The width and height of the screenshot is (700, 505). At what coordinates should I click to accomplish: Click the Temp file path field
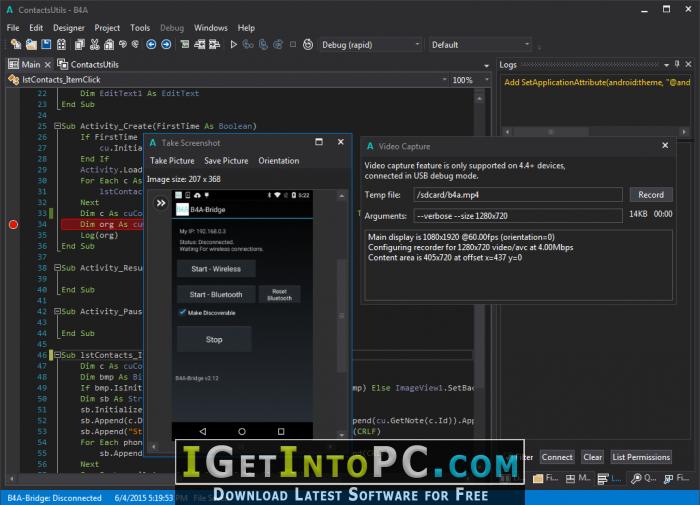(x=518, y=195)
